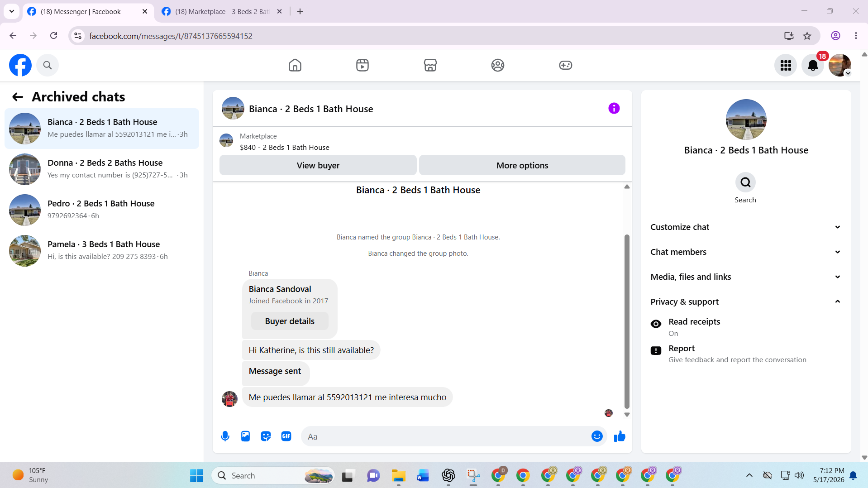Image resolution: width=868 pixels, height=488 pixels.
Task: Open the Groups icon in top navigation
Action: (498, 65)
